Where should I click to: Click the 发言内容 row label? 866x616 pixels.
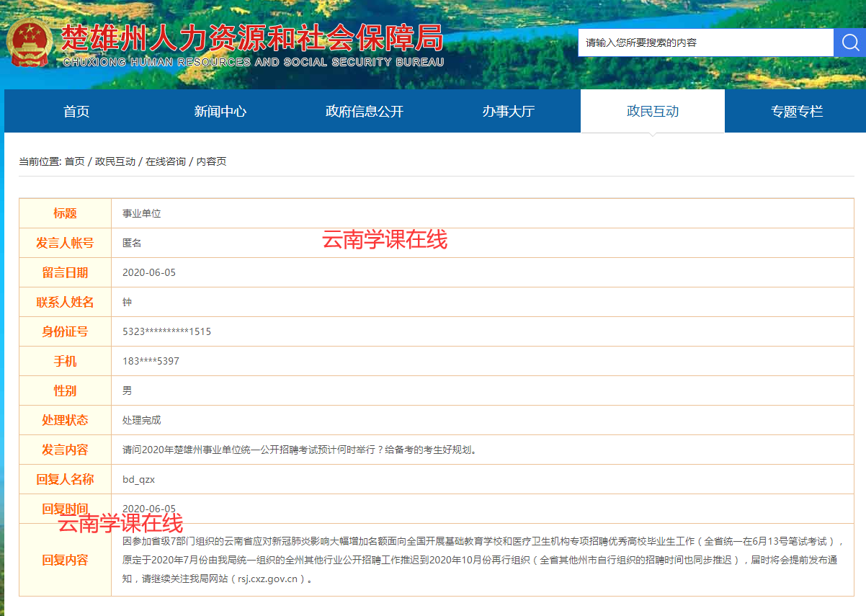coord(65,450)
